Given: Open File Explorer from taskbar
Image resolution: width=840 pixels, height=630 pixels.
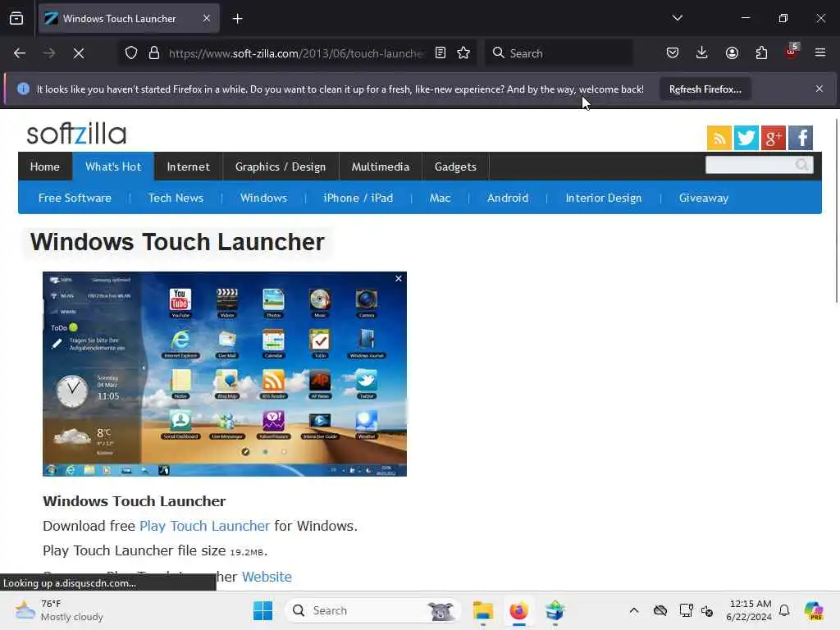Looking at the screenshot, I should (x=482, y=610).
